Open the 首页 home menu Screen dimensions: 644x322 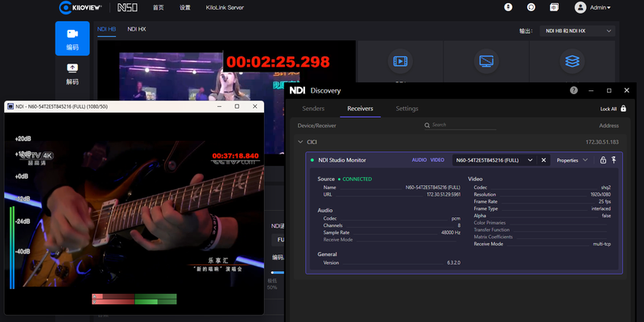[x=158, y=7]
